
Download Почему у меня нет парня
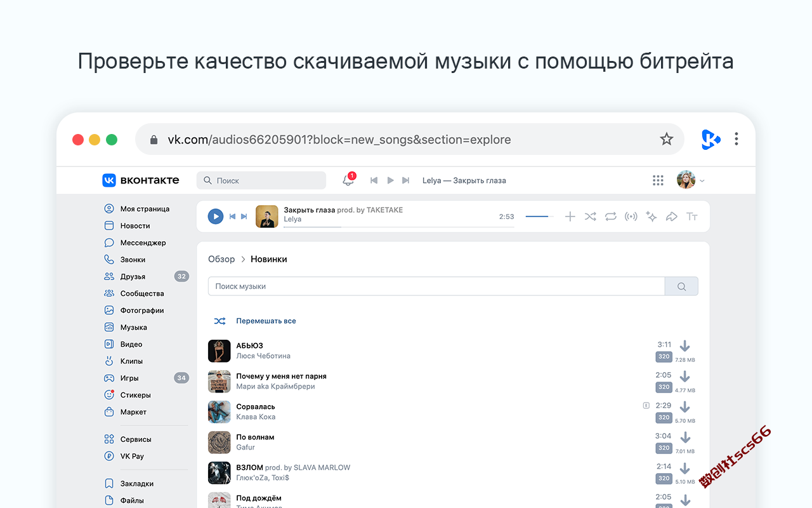coord(684,377)
